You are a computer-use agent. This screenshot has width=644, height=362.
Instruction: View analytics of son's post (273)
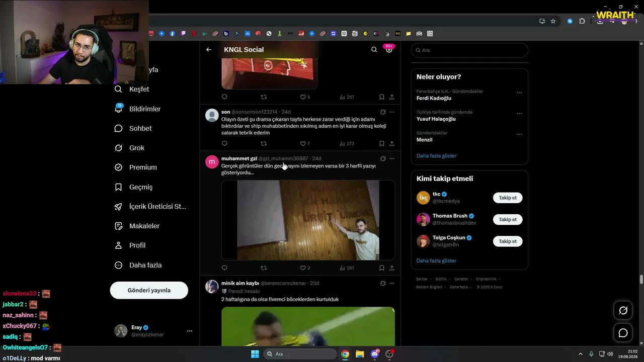[347, 143]
